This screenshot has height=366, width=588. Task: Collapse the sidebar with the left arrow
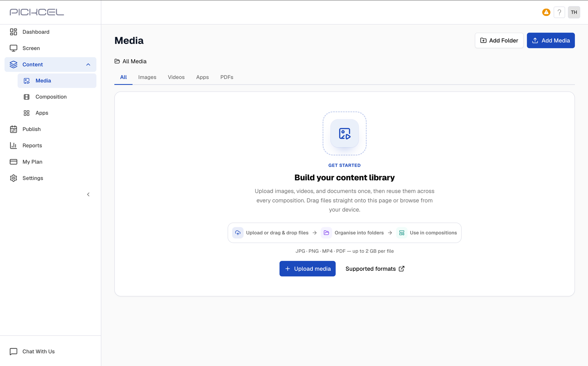point(88,194)
